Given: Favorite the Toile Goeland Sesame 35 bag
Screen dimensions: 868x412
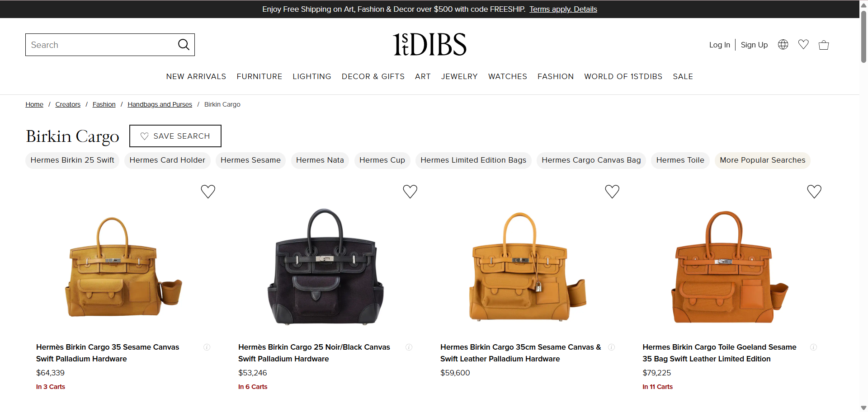Looking at the screenshot, I should [814, 192].
